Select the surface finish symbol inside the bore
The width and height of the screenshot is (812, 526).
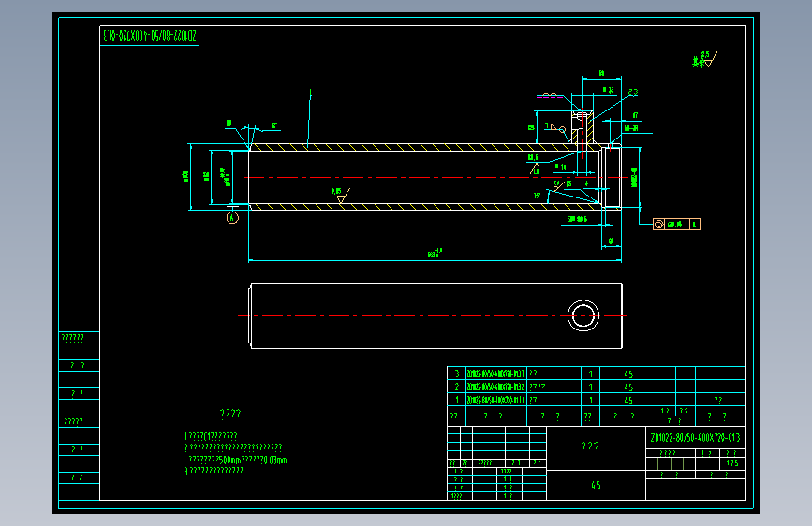(341, 196)
